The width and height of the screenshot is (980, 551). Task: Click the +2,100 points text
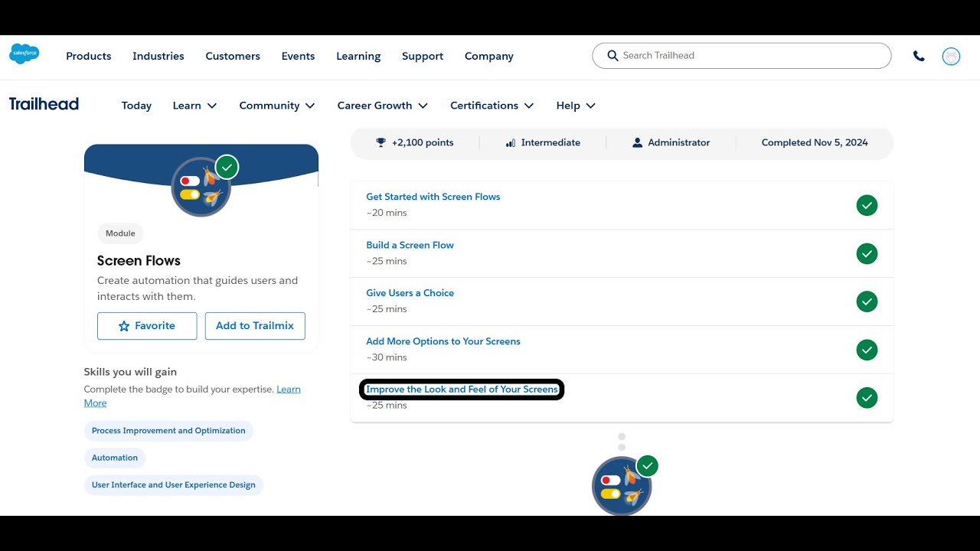[423, 142]
